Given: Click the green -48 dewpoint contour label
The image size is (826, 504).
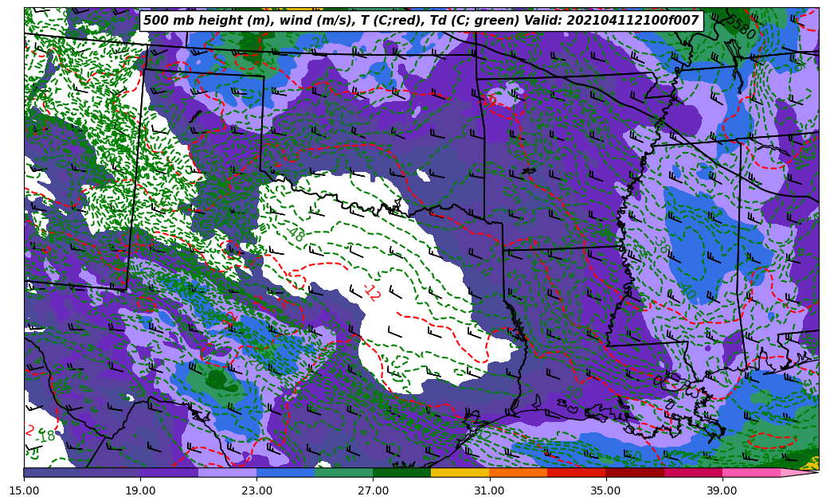Looking at the screenshot, I should click(296, 232).
